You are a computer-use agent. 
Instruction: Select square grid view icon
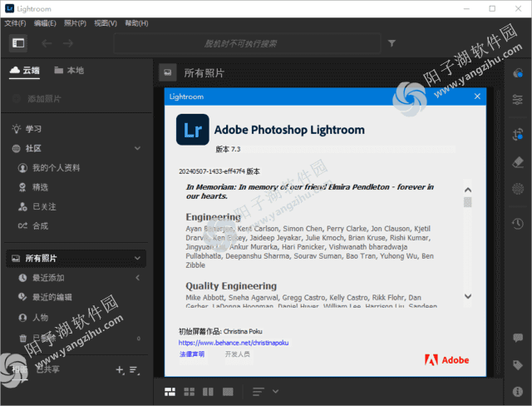189,392
